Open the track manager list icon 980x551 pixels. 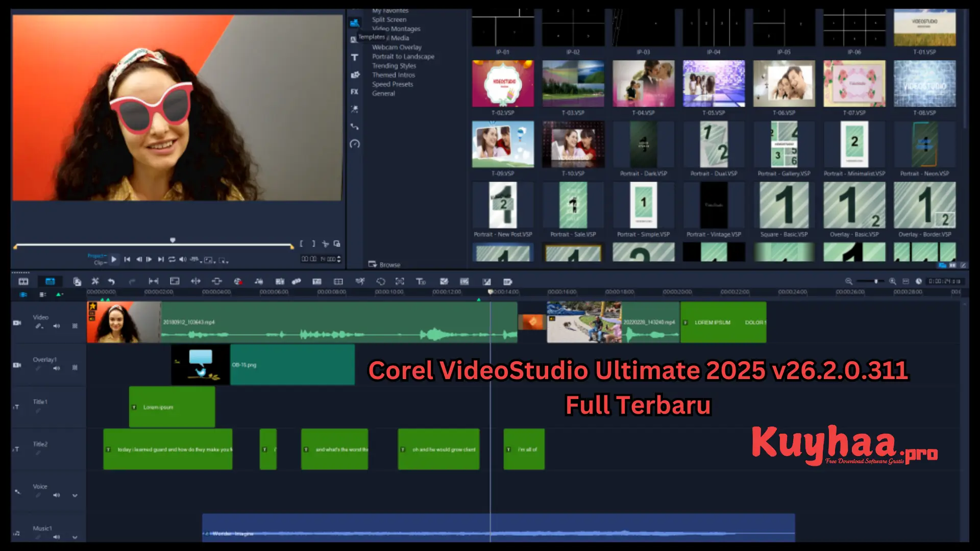point(43,294)
